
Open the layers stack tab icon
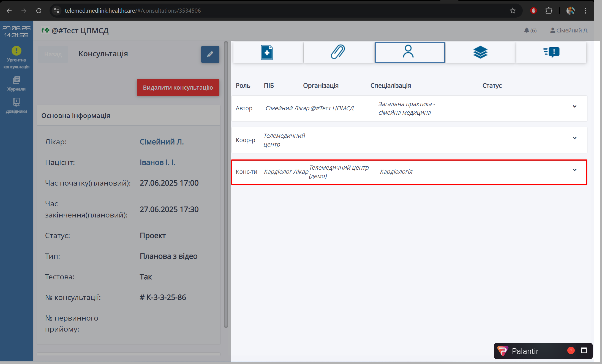pos(480,53)
